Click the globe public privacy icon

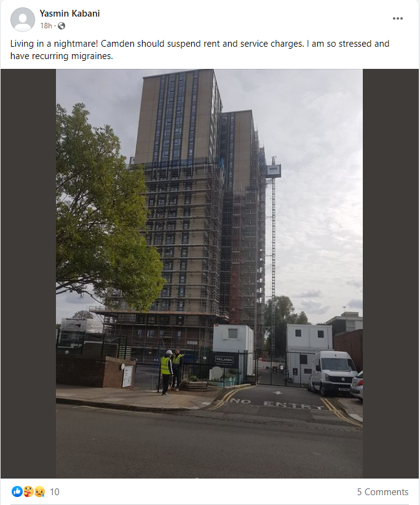[x=61, y=26]
